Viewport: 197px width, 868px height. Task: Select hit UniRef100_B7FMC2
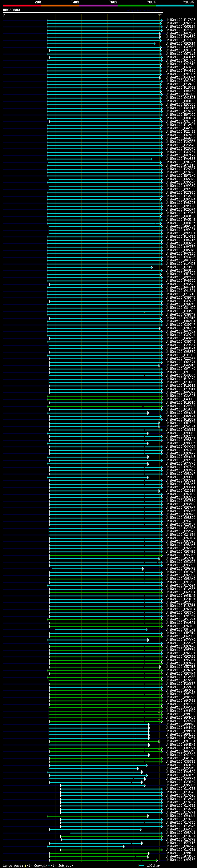click(180, 40)
